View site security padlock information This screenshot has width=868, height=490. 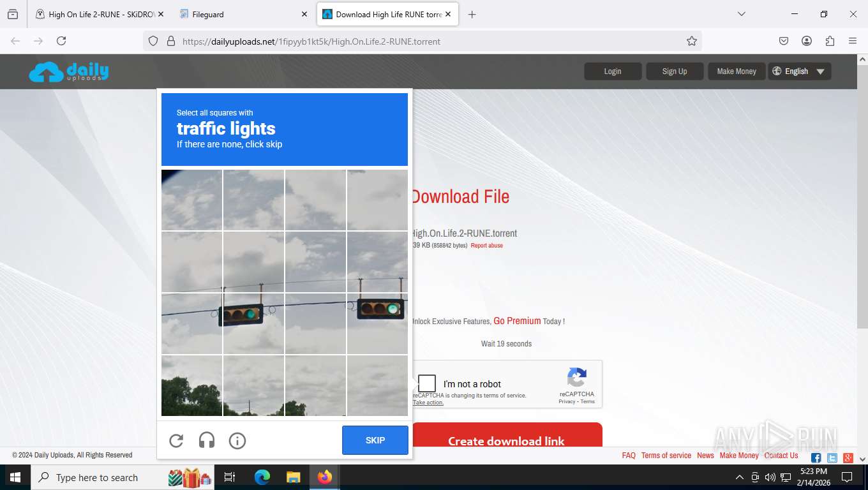170,41
